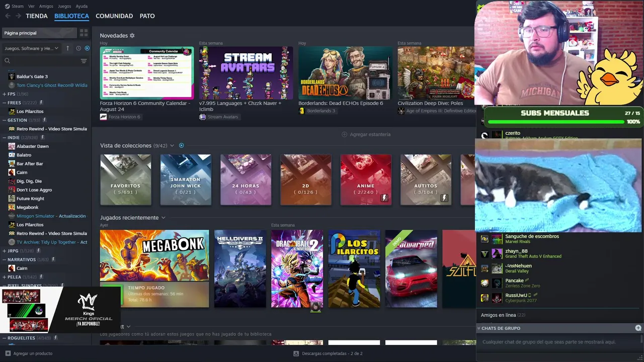
Task: Open the Juegos menu
Action: (x=64, y=6)
